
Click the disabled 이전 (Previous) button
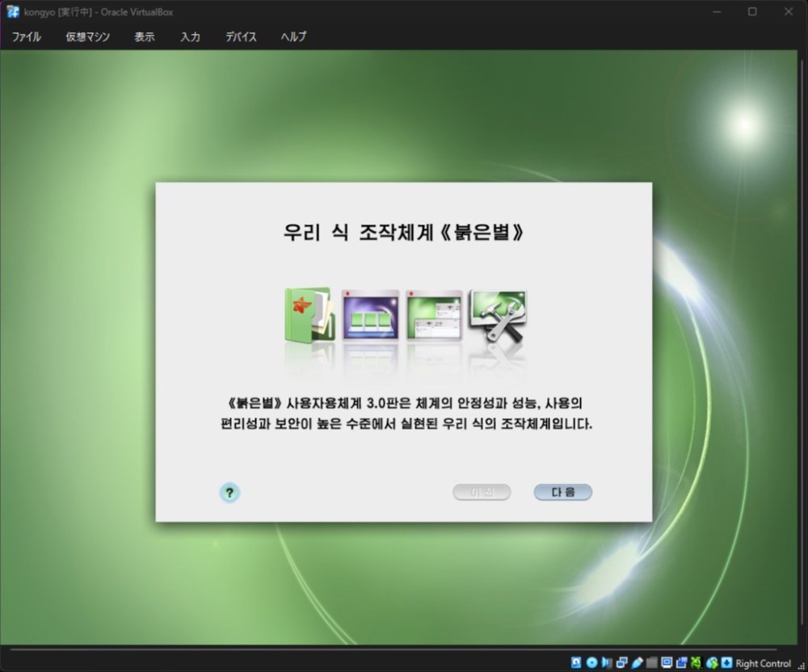tap(482, 492)
